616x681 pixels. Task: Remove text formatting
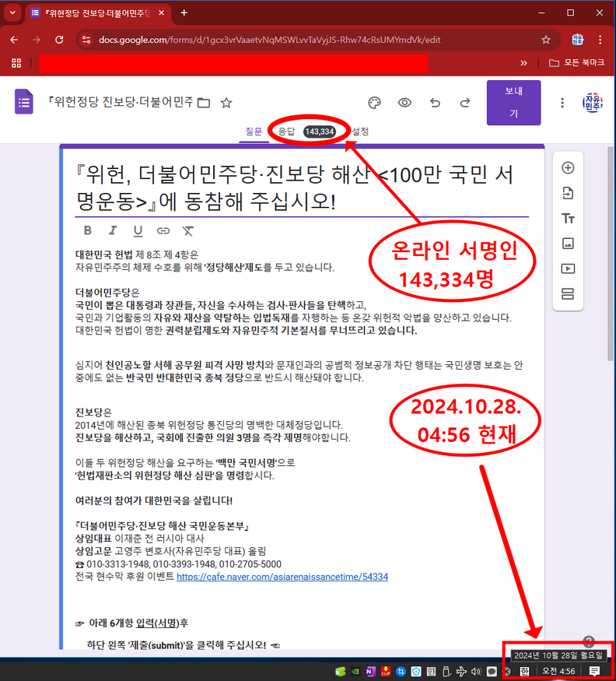pyautogui.click(x=188, y=230)
